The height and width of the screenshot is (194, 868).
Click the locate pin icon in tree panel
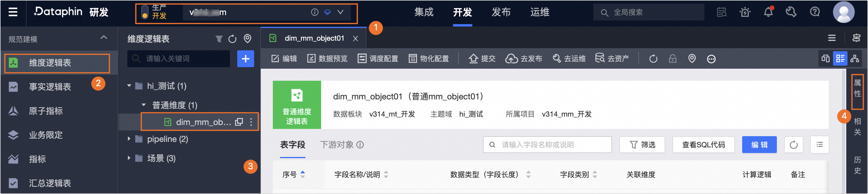(247, 39)
